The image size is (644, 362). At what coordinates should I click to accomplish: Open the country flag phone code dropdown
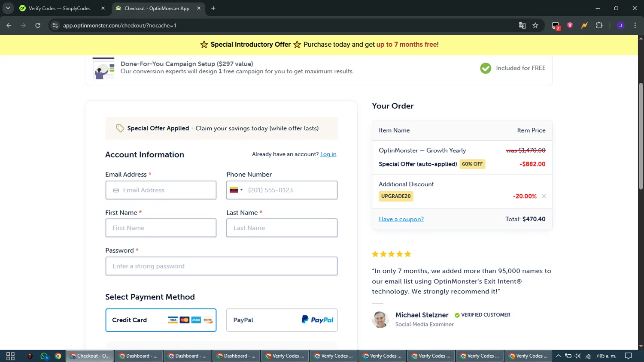[236, 190]
